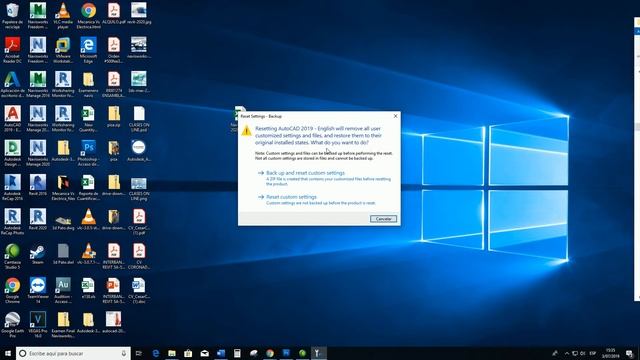Choose Reset custom settings without backup
This screenshot has height=360, width=640.
point(291,197)
